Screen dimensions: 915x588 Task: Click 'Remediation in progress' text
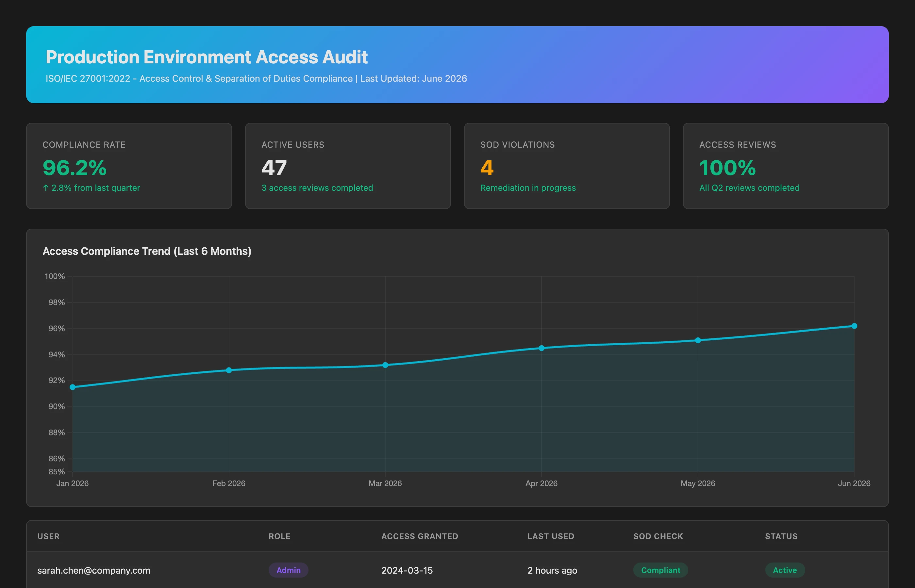pyautogui.click(x=528, y=188)
